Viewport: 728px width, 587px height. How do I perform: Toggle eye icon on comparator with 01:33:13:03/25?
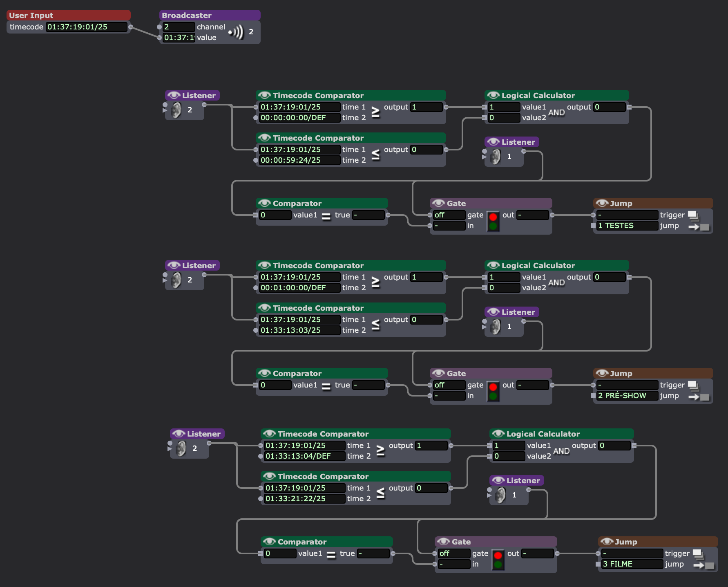(x=264, y=308)
